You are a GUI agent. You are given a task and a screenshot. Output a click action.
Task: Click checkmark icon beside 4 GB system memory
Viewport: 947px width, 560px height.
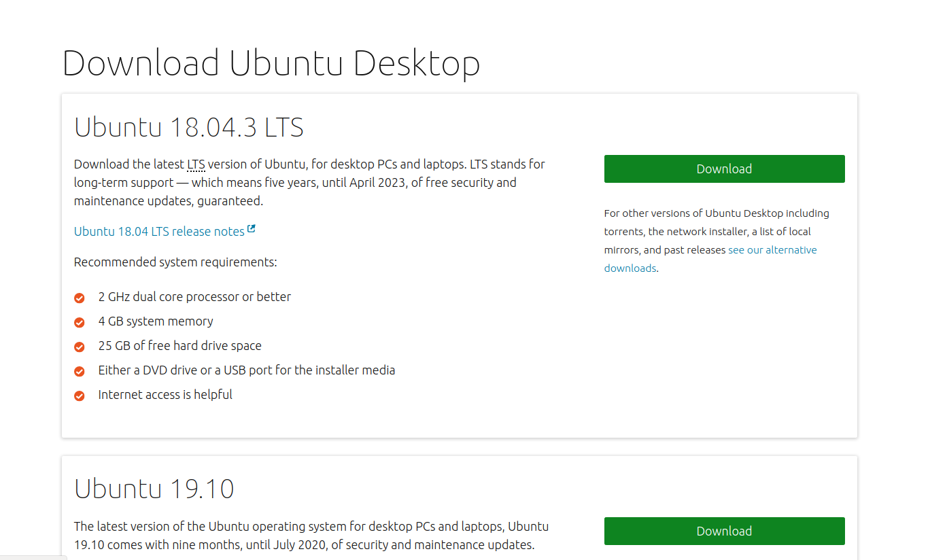coord(80,322)
